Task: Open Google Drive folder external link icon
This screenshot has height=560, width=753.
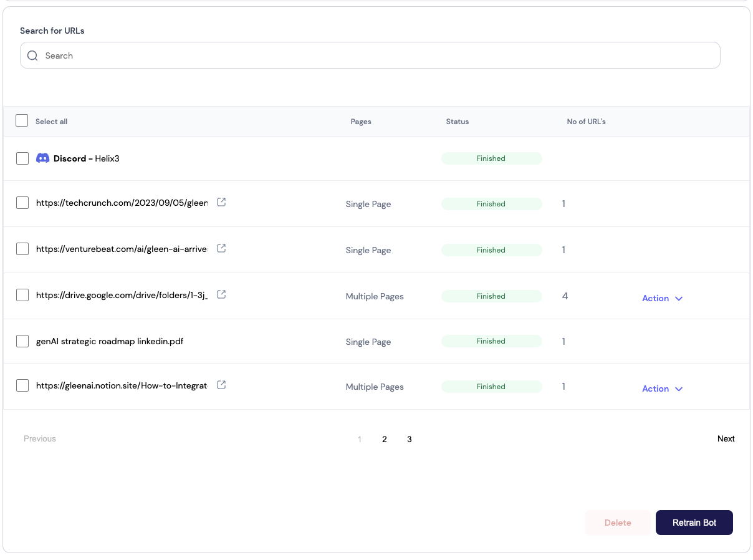Action: (221, 294)
